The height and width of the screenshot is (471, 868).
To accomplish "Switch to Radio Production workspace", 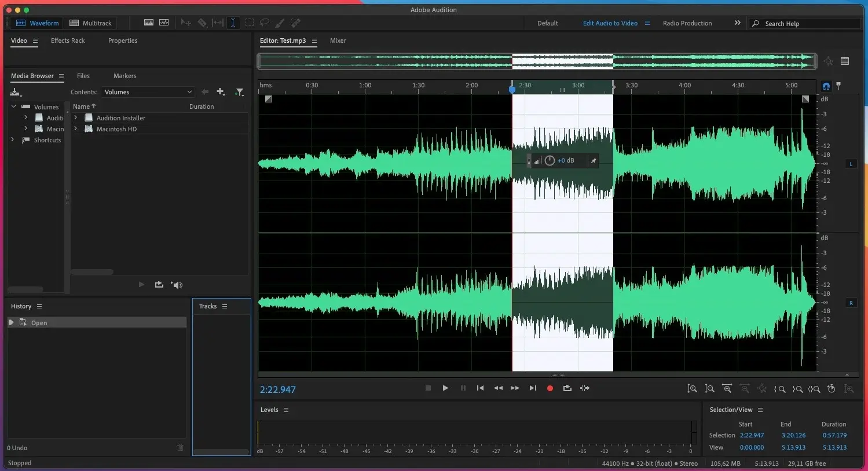I will coord(687,23).
